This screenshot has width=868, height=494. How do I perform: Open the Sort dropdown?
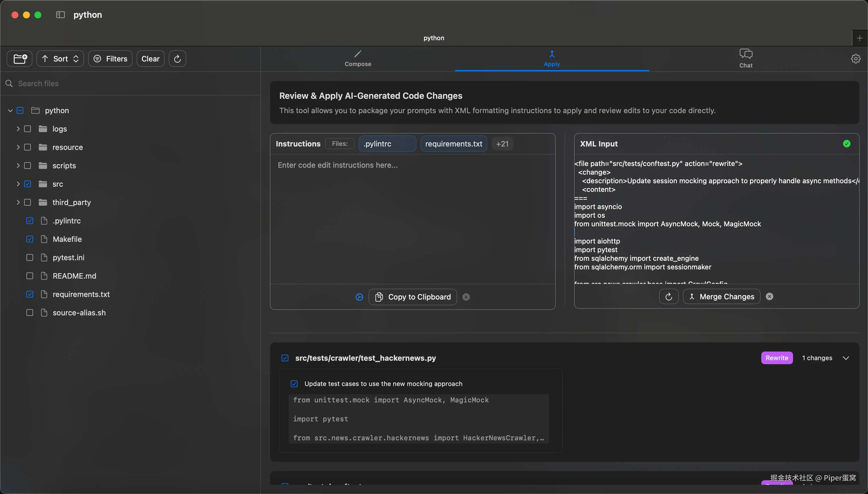coord(60,59)
